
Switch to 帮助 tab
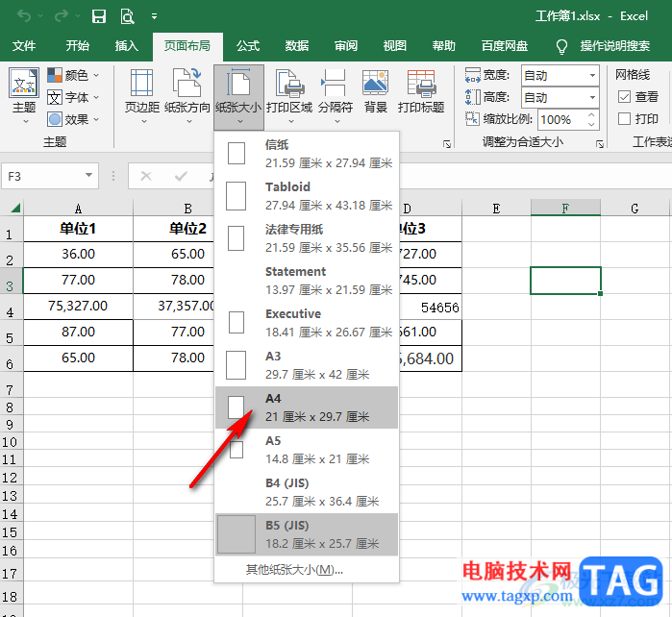pos(443,46)
